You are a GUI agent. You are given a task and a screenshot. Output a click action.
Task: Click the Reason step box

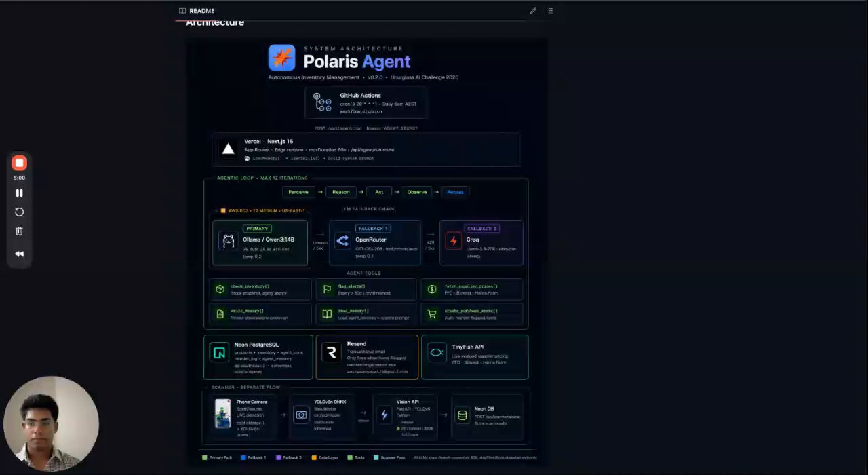(x=340, y=192)
